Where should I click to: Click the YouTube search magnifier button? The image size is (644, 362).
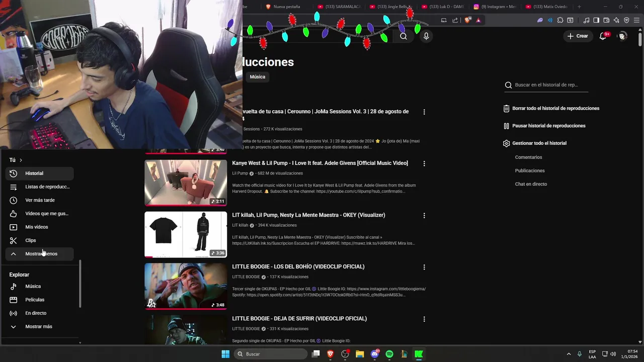404,36
